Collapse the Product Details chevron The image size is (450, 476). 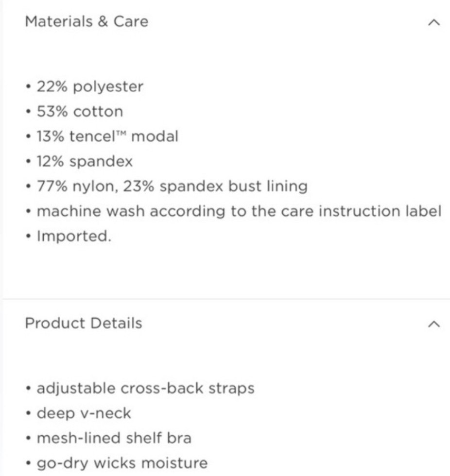[433, 324]
